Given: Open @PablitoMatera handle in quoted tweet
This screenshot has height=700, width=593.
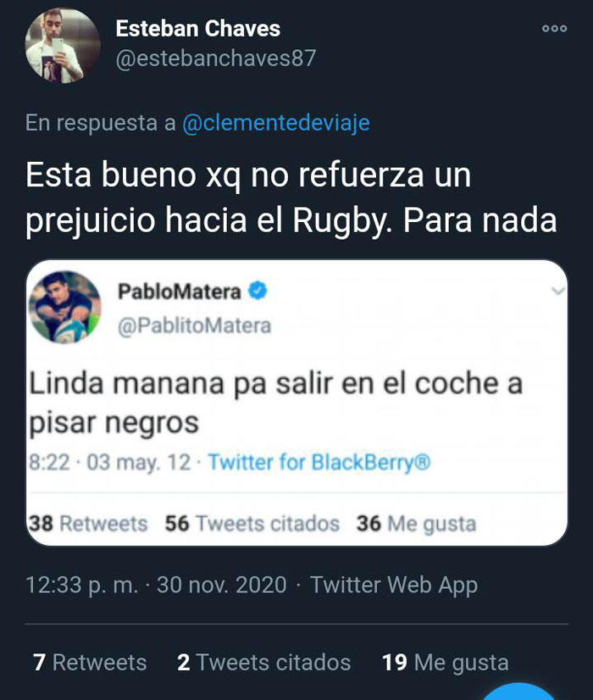Looking at the screenshot, I should [195, 326].
